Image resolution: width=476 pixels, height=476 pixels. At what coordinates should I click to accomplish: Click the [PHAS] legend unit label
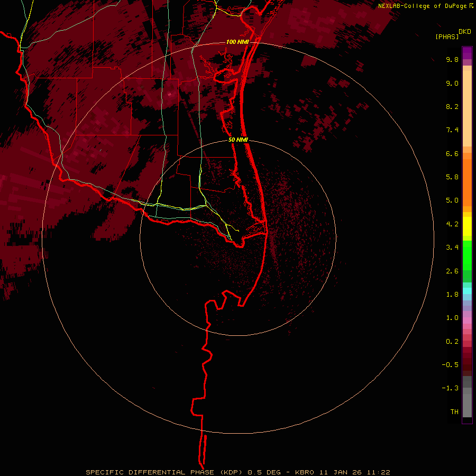447,37
